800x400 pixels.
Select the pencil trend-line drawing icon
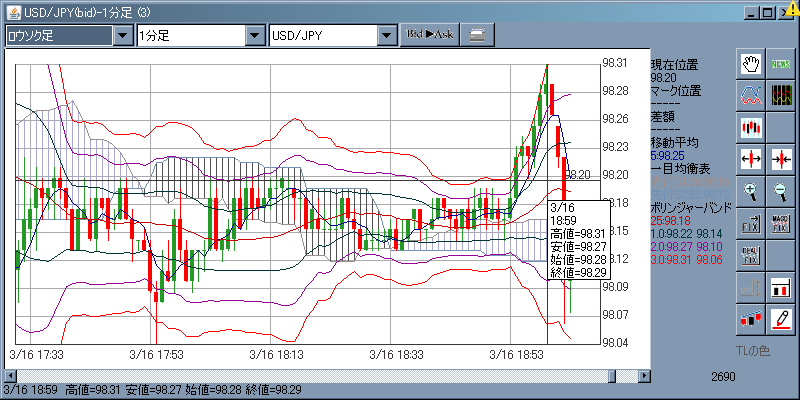[781, 319]
